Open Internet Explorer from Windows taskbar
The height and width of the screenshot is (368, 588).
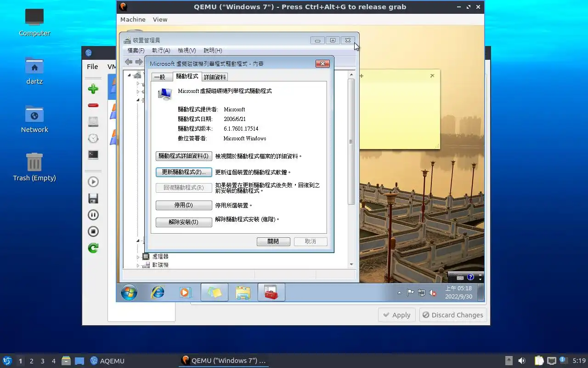pyautogui.click(x=158, y=292)
